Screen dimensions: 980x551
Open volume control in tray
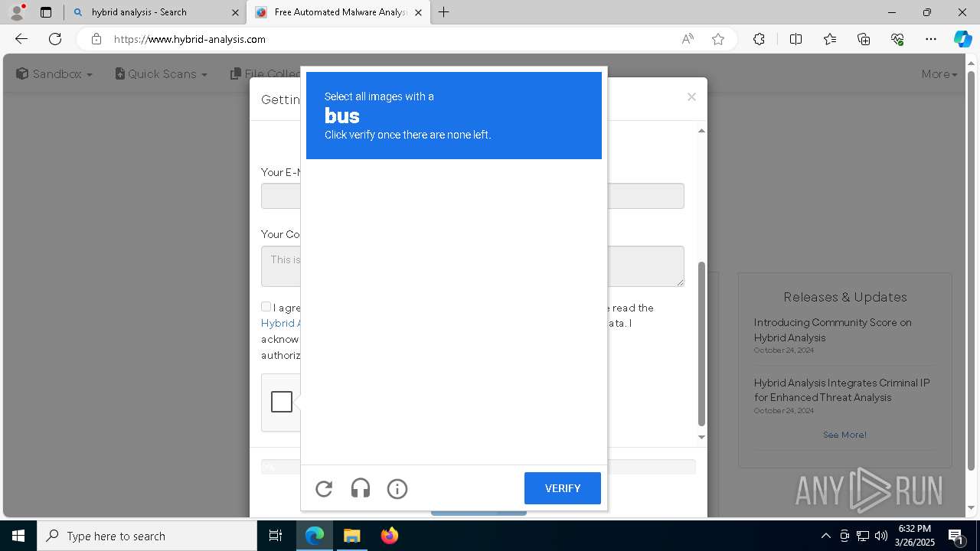point(880,536)
